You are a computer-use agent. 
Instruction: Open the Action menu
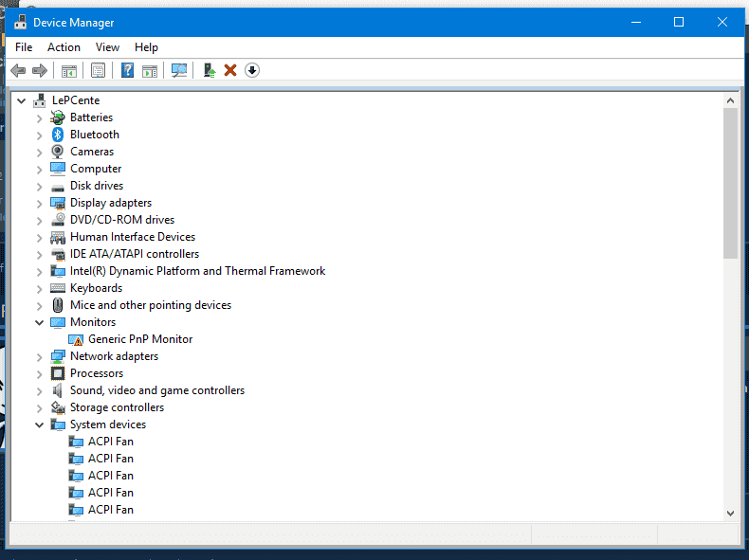coord(64,47)
